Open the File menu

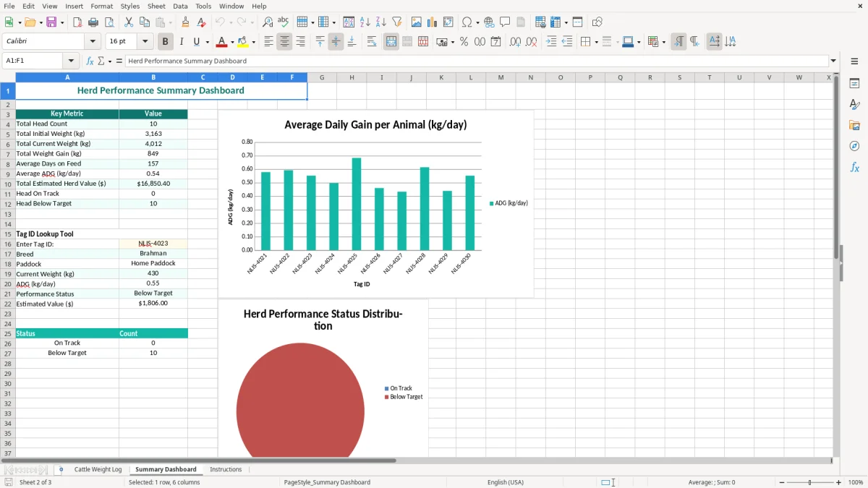point(9,6)
